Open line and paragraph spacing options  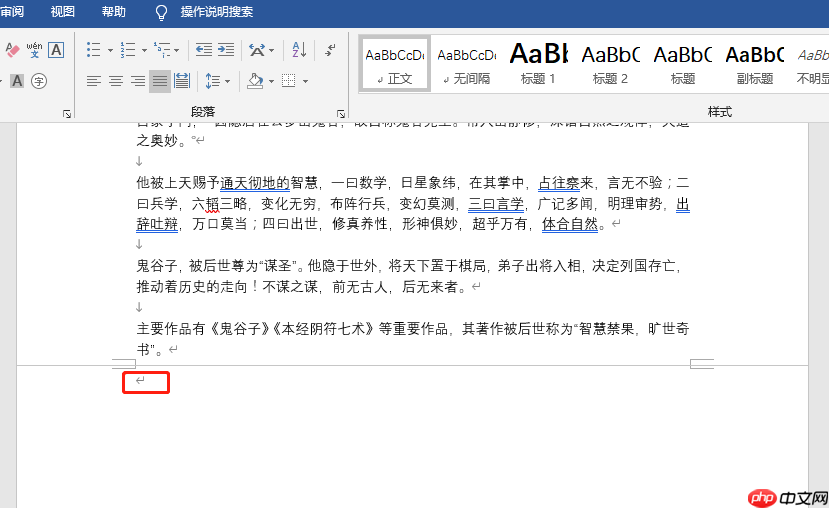click(213, 81)
